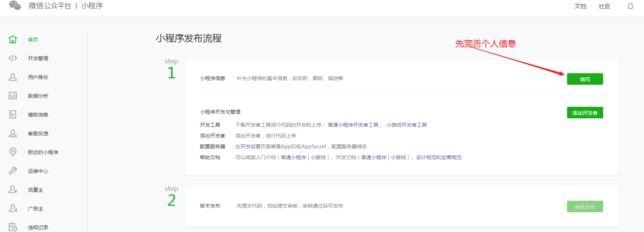Click the 版本发布 label

210,206
